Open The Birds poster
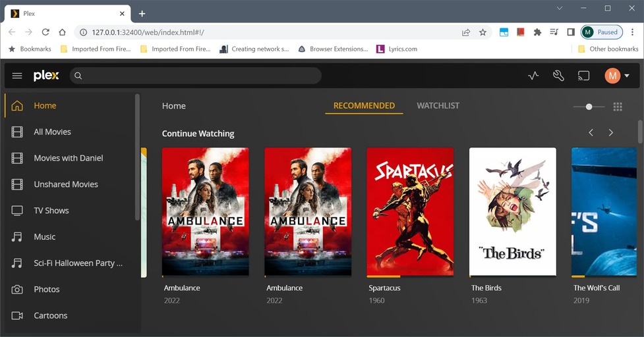The image size is (644, 337). coord(513,211)
